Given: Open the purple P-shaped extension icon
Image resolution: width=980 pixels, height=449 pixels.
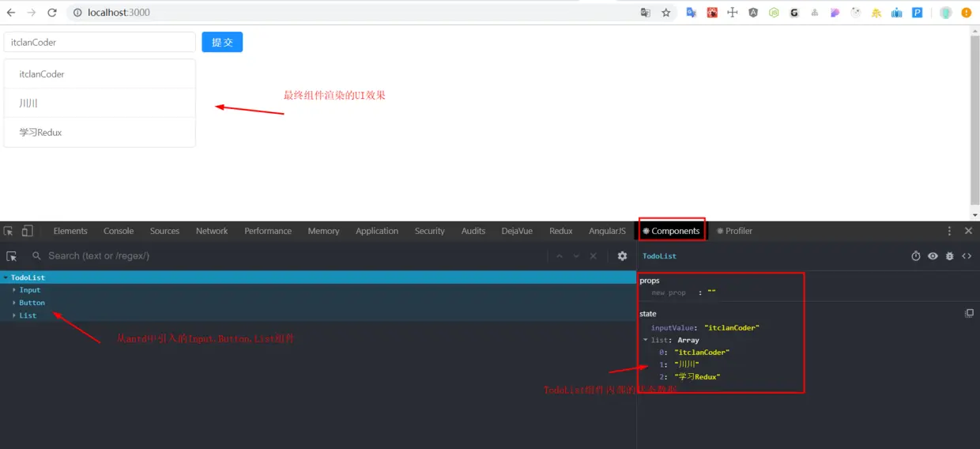Looking at the screenshot, I should coord(835,13).
